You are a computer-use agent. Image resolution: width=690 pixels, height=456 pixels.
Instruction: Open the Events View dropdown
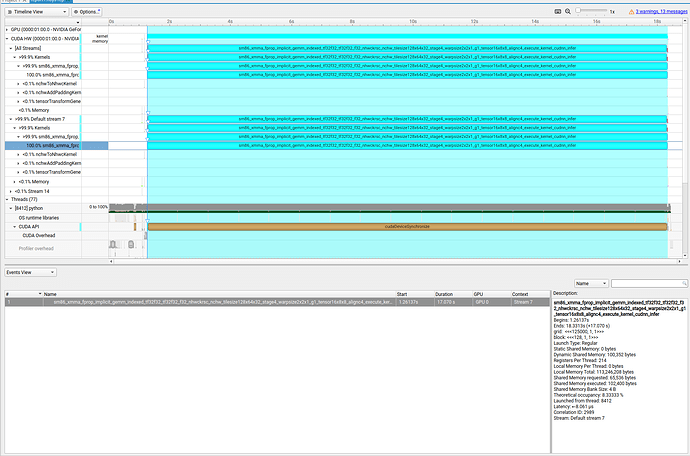point(31,271)
